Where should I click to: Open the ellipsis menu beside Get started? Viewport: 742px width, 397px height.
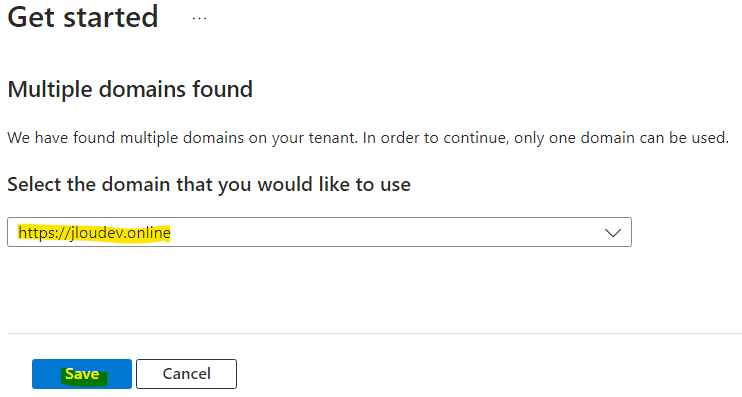coord(199,18)
